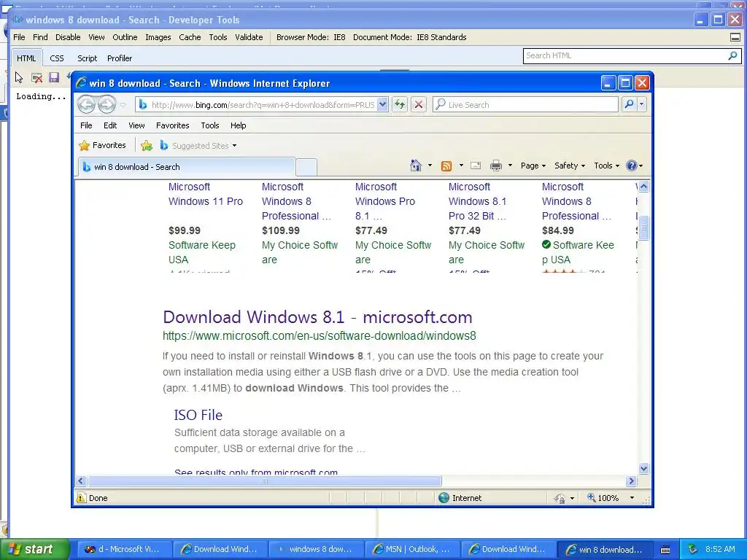Open IE Favorites menu
Viewport: 747px width, 560px height.
click(172, 125)
